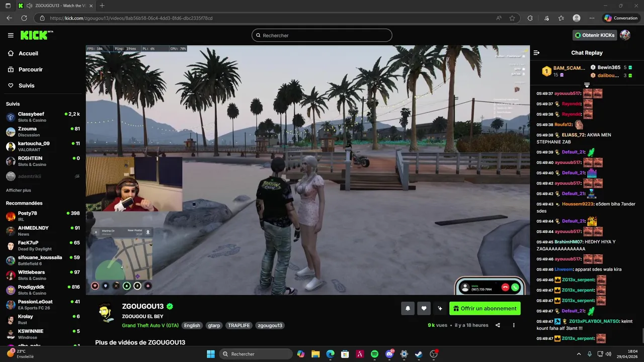Open the user profile avatar menu
This screenshot has width=644, height=362.
[x=625, y=35]
